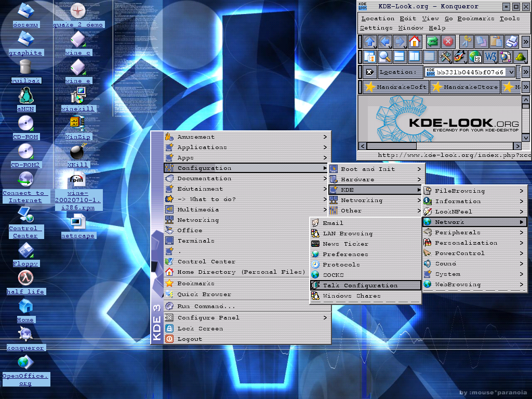Click the magnifying glass Find icon
The width and height of the screenshot is (532, 399).
pos(385,57)
